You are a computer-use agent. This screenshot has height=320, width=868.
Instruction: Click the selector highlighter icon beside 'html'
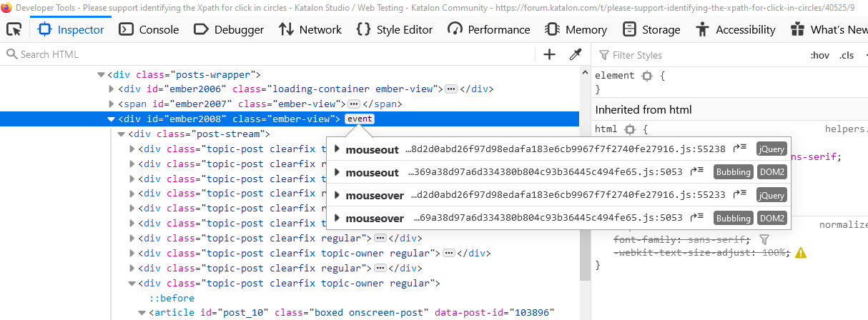tap(630, 130)
